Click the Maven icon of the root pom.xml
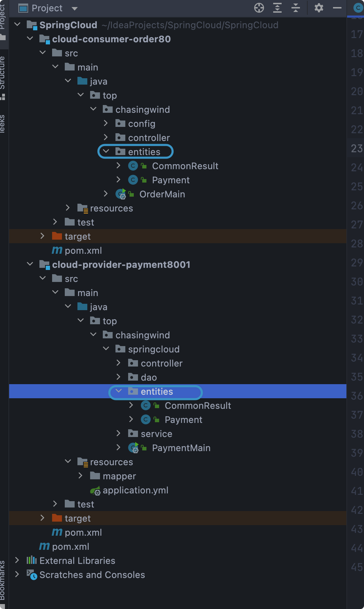Screen dimensions: 364x609 (44, 547)
